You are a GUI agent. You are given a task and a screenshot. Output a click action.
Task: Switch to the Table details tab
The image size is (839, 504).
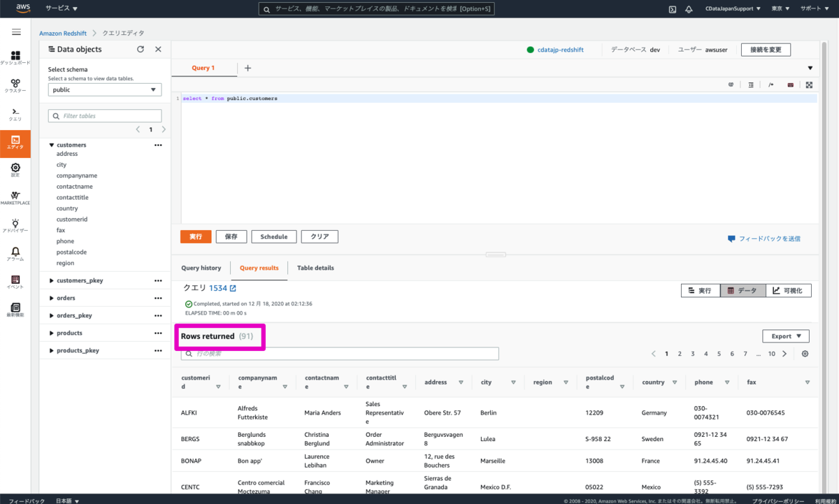[x=315, y=268]
